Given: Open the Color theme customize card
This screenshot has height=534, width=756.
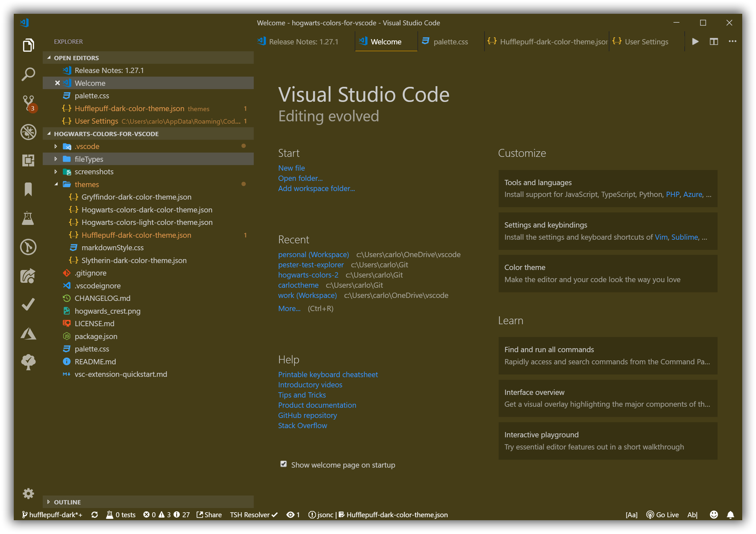Looking at the screenshot, I should pyautogui.click(x=607, y=273).
